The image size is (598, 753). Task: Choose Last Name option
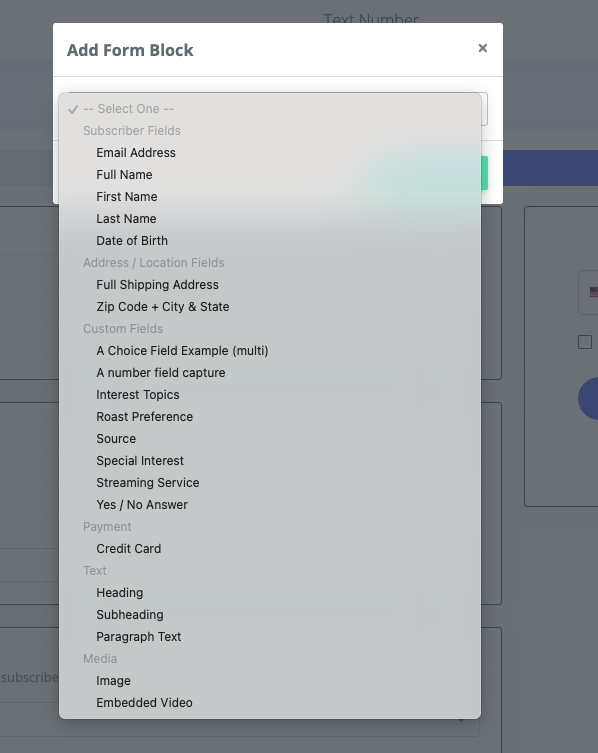point(270,219)
